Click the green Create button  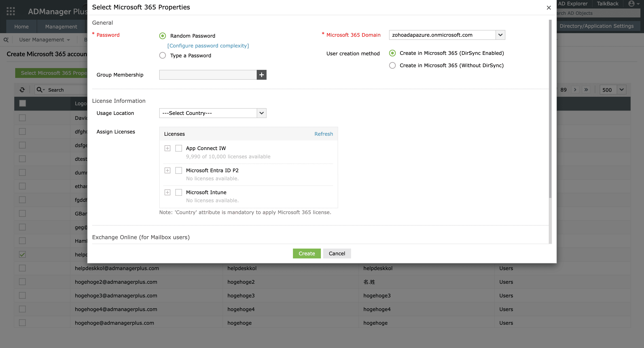307,253
